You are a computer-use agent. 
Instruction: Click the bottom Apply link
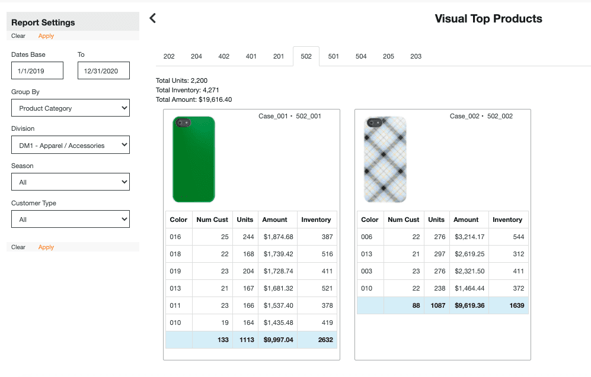(x=46, y=247)
